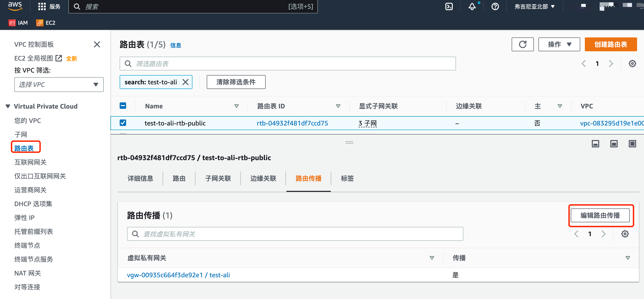Click the 清除筛选条件 button
Viewport: 644px width, 299px height.
pyautogui.click(x=236, y=82)
